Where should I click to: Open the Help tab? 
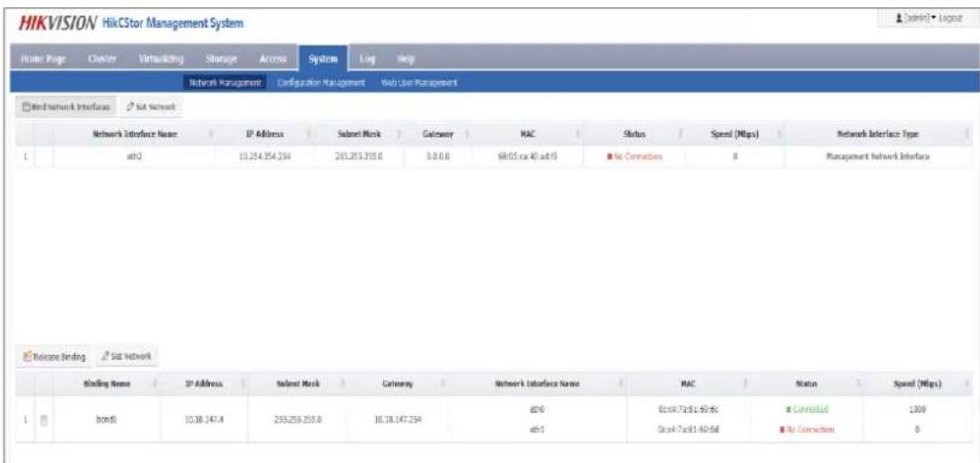[x=407, y=59]
